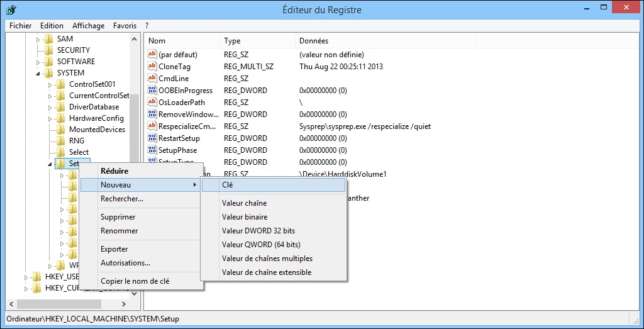Click the SYSTEM folder icon
The width and height of the screenshot is (644, 329).
(49, 73)
